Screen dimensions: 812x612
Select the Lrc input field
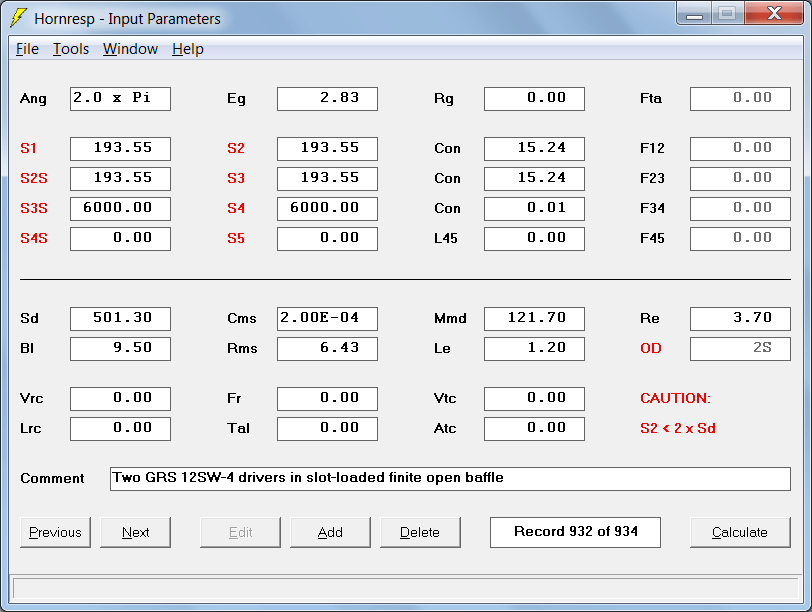120,429
